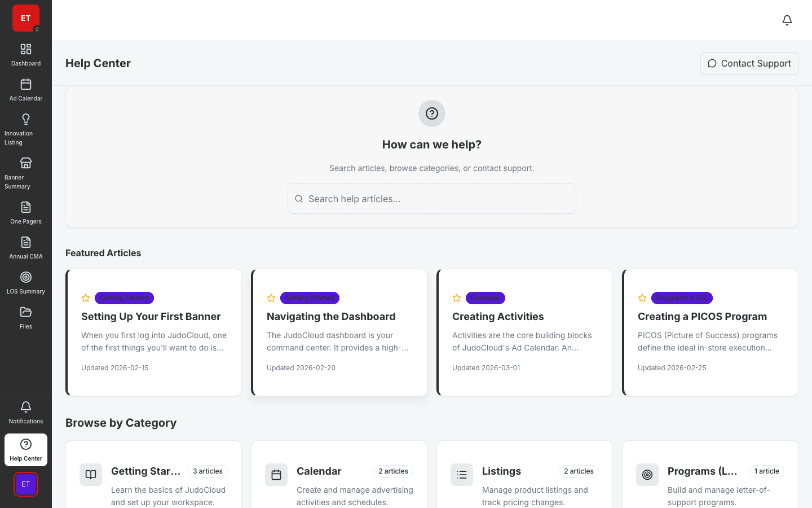812x508 pixels.
Task: Click the Browse by Category heading
Action: (121, 423)
